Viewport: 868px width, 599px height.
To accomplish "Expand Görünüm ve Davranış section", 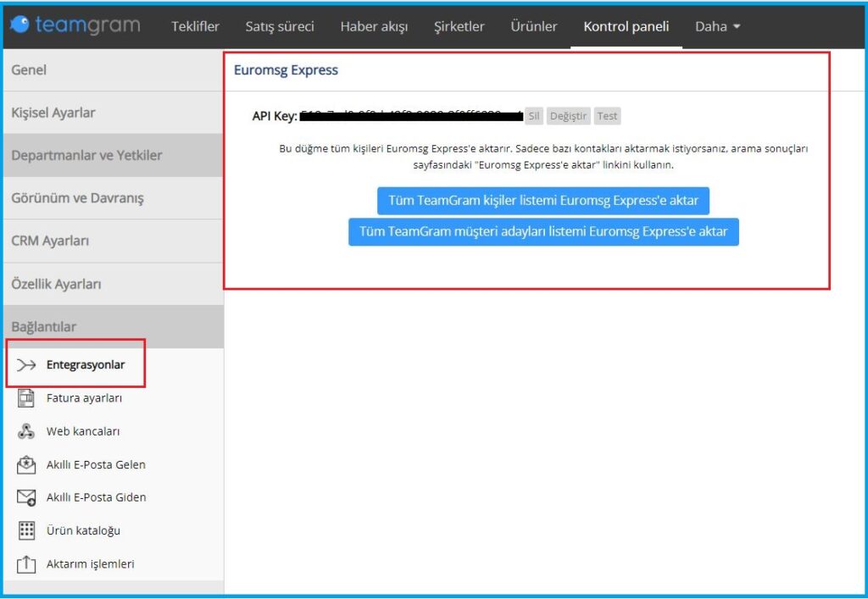I will [x=113, y=198].
